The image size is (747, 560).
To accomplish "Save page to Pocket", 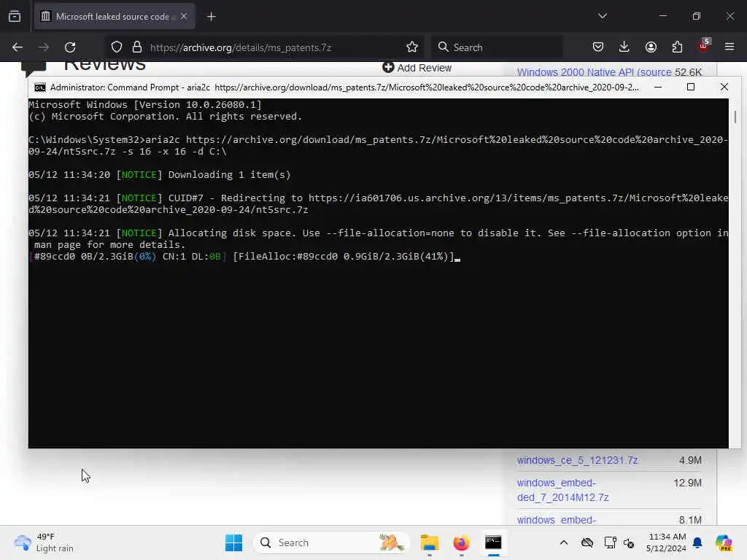I will coord(598,47).
